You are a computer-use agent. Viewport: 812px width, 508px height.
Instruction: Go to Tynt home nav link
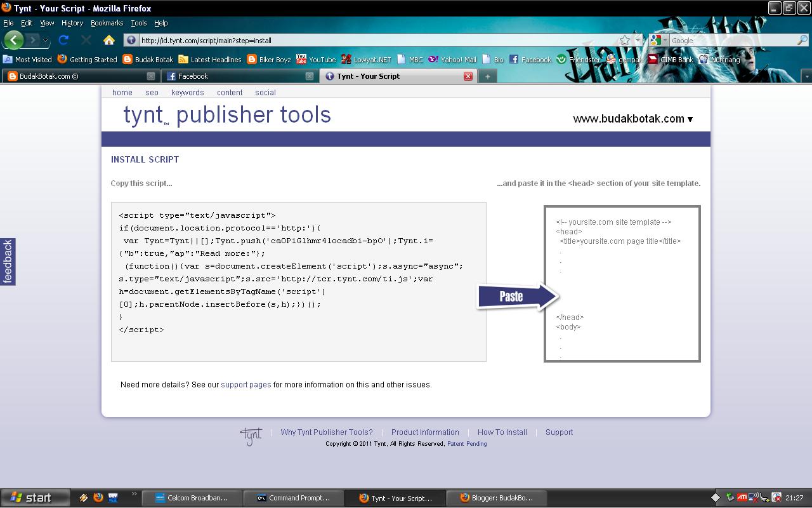click(122, 93)
